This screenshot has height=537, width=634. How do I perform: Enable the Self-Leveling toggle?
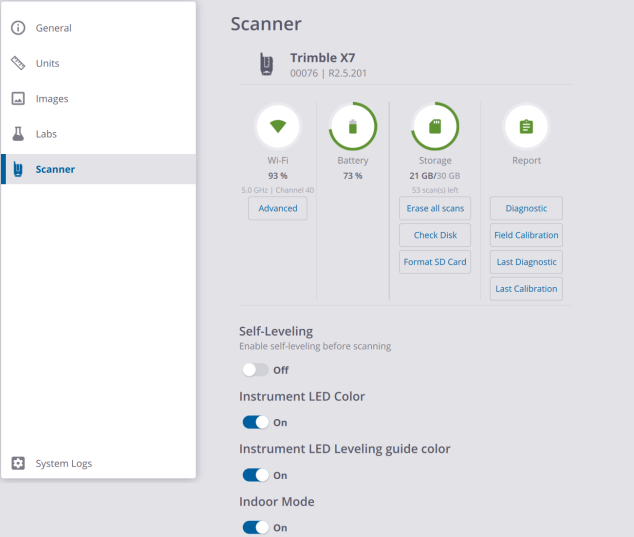point(256,370)
